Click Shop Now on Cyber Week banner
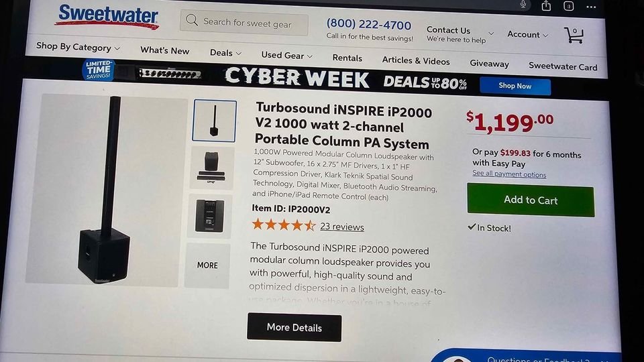The image size is (644, 362). coord(515,86)
